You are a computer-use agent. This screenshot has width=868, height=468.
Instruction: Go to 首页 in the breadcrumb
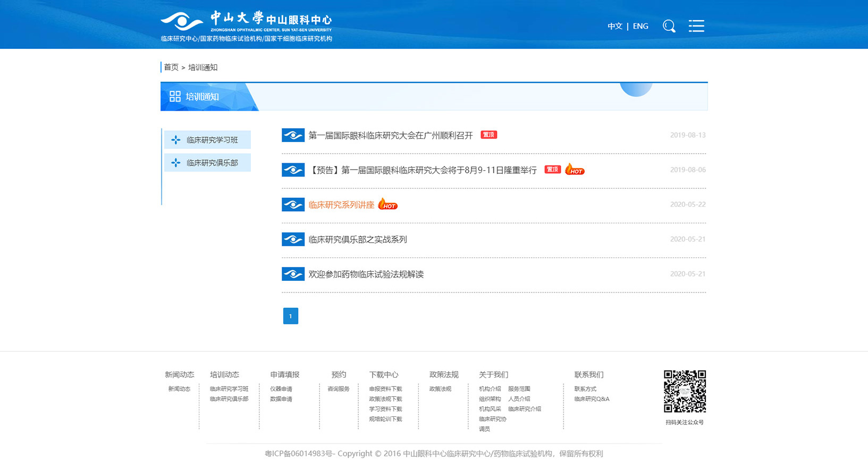tap(171, 68)
